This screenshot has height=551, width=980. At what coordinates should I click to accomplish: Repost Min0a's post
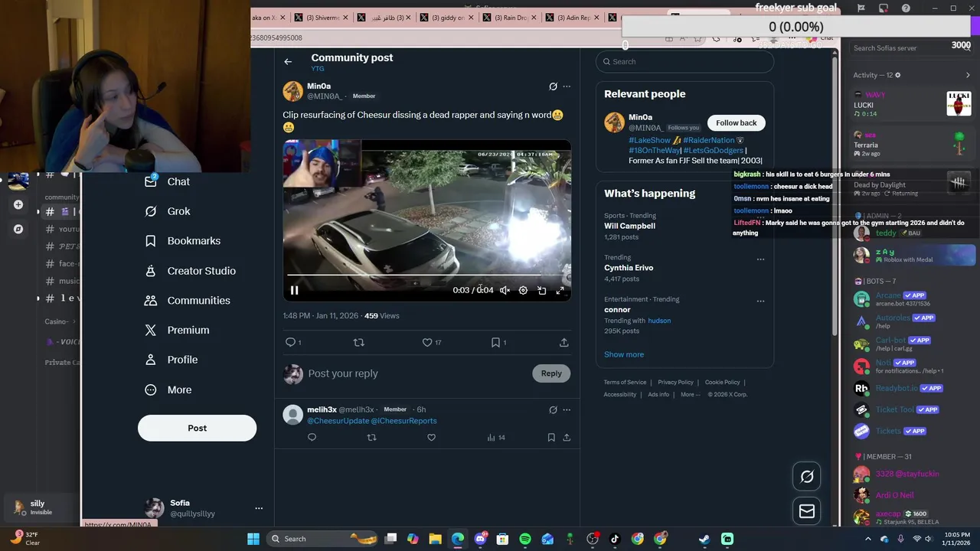point(358,342)
